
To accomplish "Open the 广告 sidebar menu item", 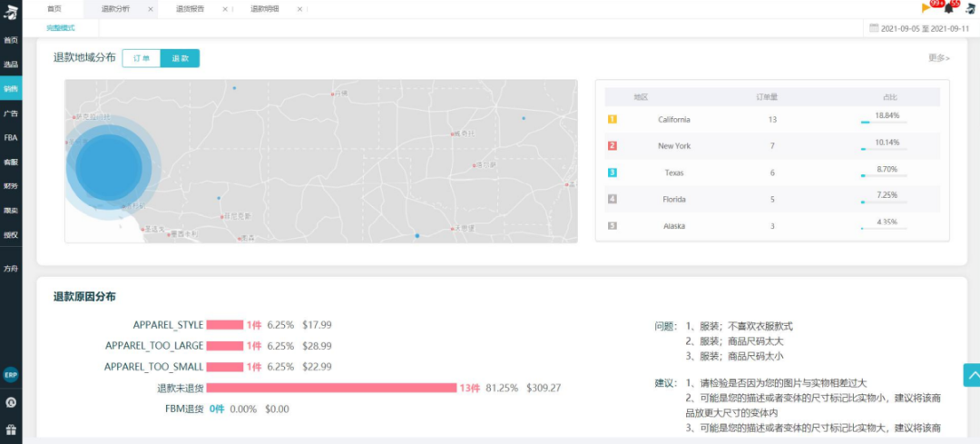I will click(11, 113).
